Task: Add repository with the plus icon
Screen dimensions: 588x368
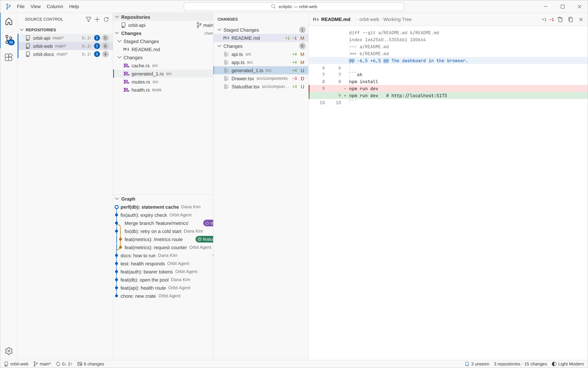Action: tap(97, 19)
